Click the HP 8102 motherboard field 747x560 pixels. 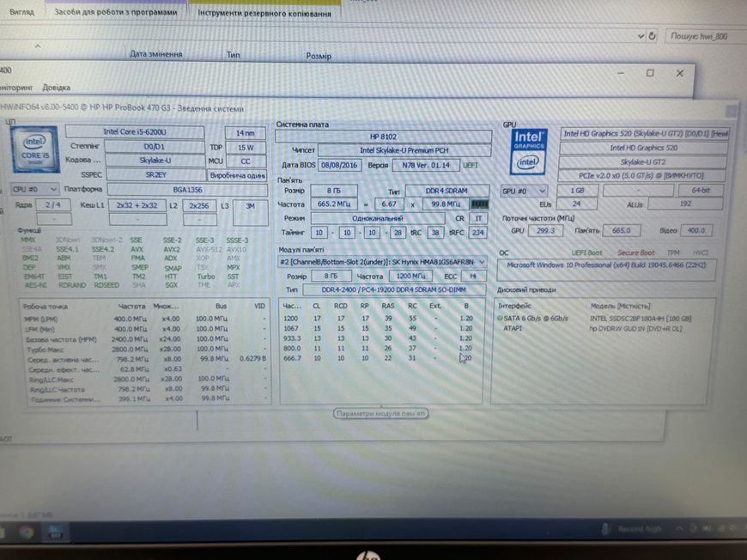click(x=383, y=137)
